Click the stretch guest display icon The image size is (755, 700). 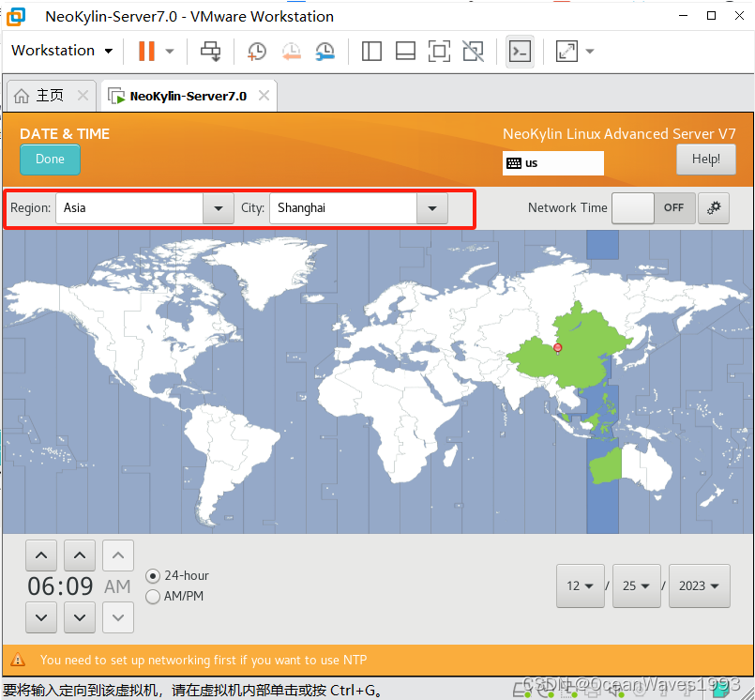pos(566,51)
